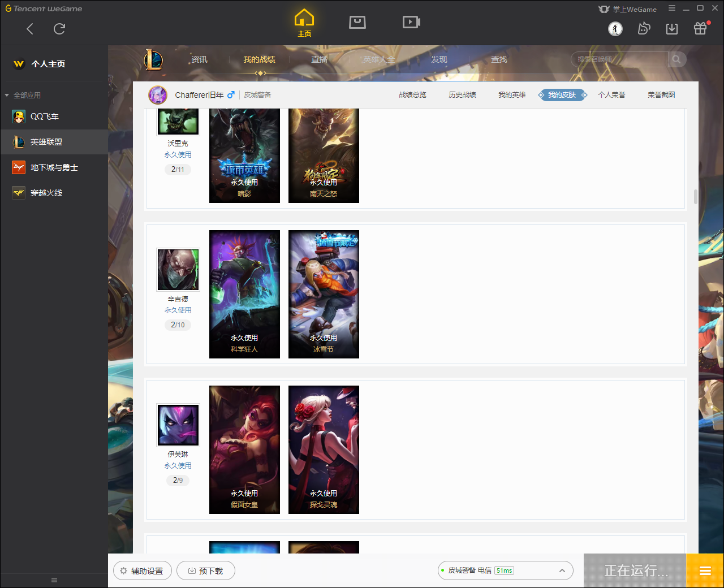724x588 pixels.
Task: Click the 皮城警备 server label beside the username
Action: (257, 95)
